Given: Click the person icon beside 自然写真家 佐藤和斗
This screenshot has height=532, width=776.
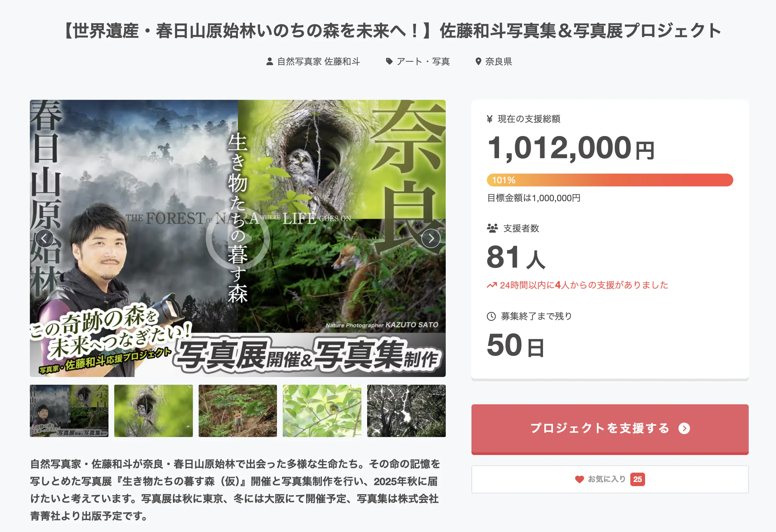Looking at the screenshot, I should coord(270,61).
